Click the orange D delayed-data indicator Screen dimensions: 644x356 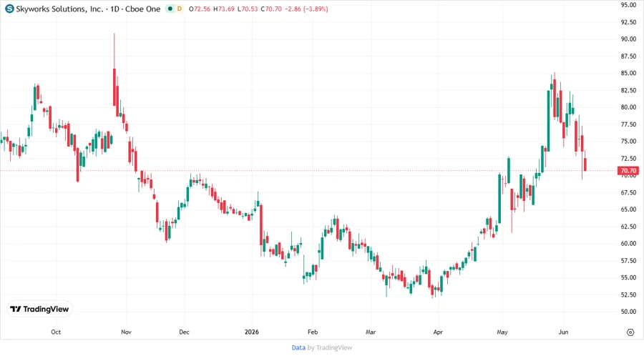click(x=180, y=9)
